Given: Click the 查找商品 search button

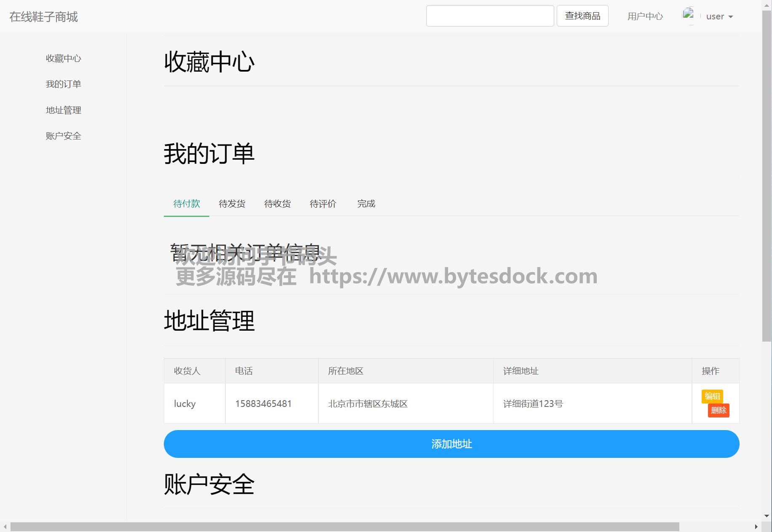Looking at the screenshot, I should 582,16.
